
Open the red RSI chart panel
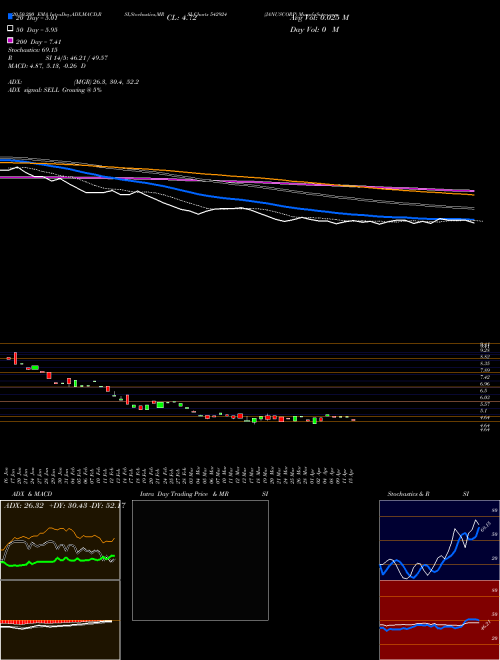(439, 620)
